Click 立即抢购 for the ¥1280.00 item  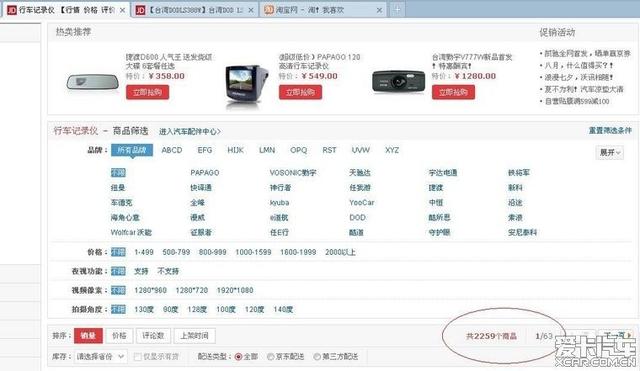tap(453, 92)
